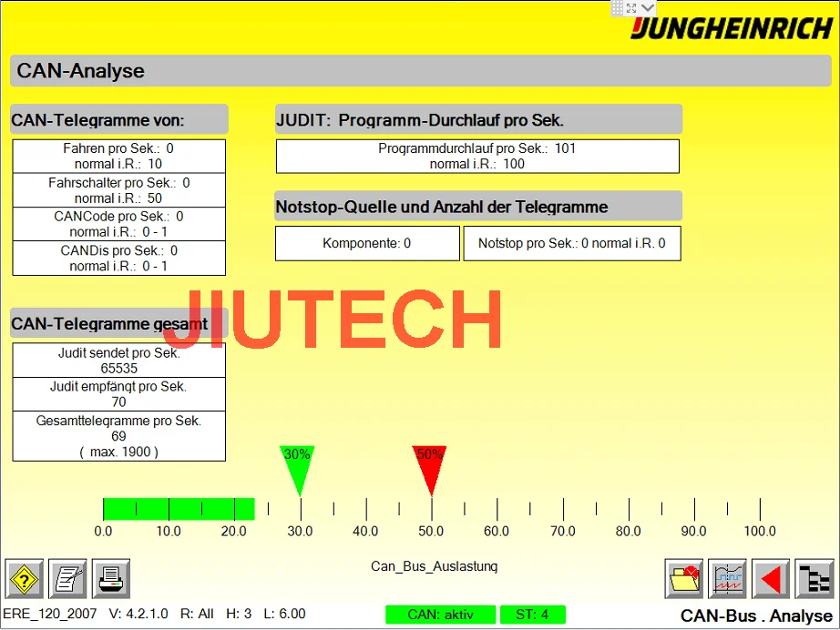This screenshot has height=630, width=840.
Task: Click the 100.0 scale label
Action: 760,532
